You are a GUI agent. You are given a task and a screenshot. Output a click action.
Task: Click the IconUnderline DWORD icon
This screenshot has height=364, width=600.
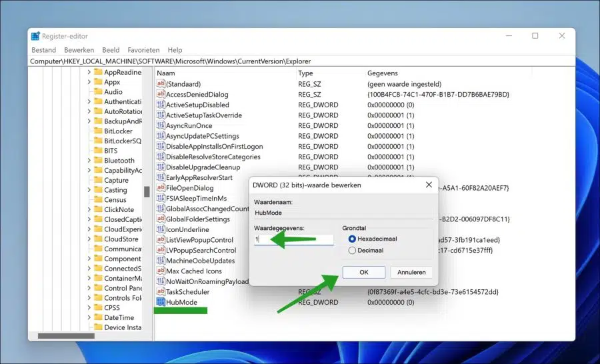pos(161,229)
